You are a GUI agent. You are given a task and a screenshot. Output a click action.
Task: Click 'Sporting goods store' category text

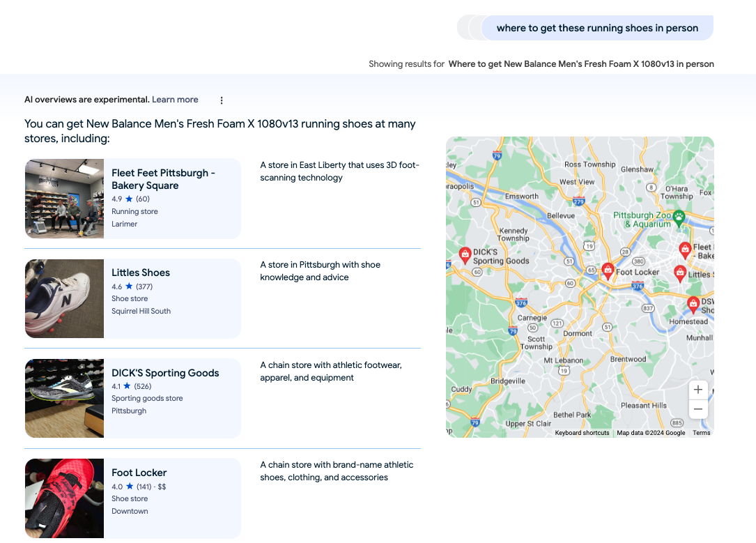pyautogui.click(x=147, y=398)
